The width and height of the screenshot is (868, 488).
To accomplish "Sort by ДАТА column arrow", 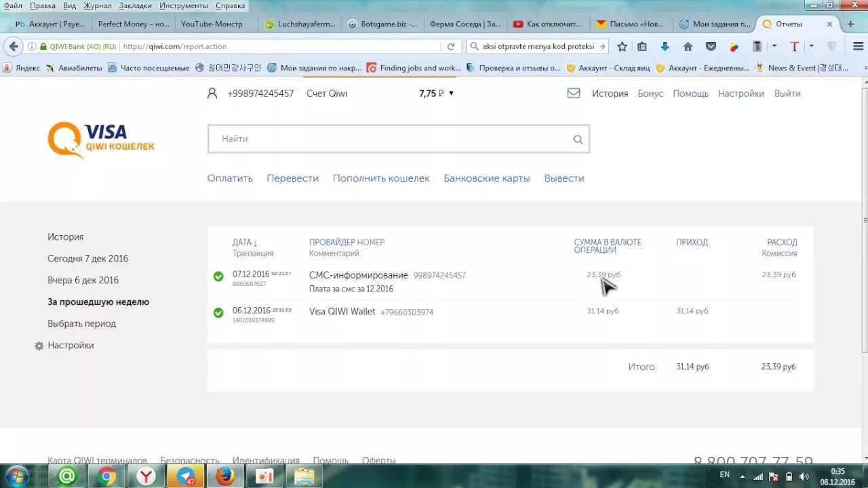I will [x=255, y=243].
